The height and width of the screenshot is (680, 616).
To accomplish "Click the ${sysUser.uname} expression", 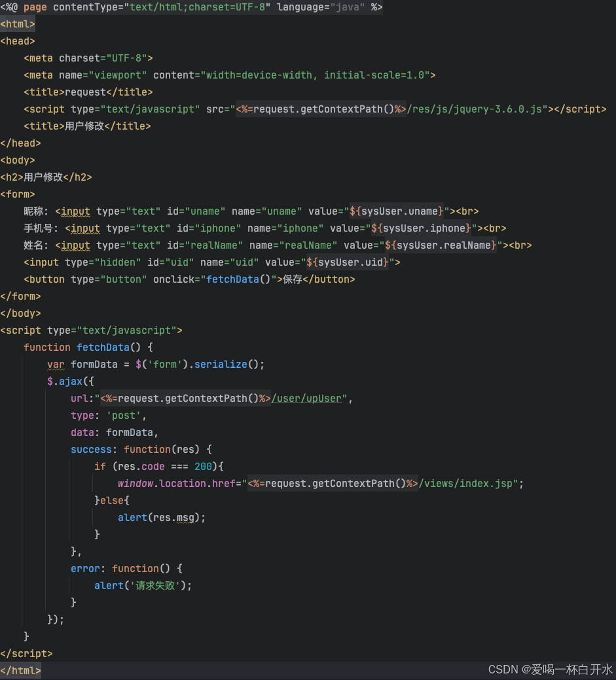I will (397, 211).
